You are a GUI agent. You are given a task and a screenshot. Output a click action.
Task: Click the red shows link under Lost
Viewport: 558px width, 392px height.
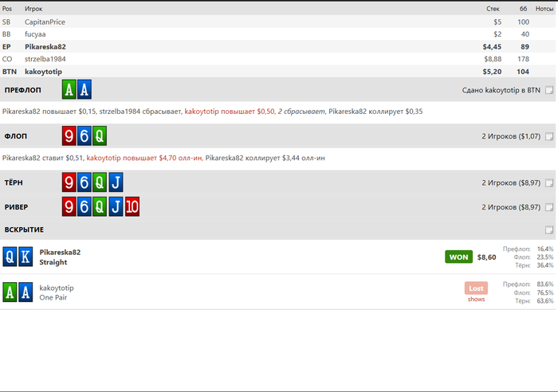pos(476,299)
